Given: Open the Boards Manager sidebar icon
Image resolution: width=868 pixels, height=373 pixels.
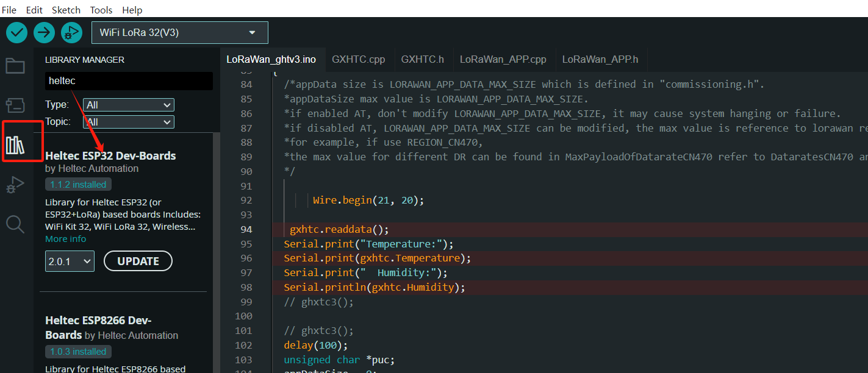Looking at the screenshot, I should pos(15,105).
